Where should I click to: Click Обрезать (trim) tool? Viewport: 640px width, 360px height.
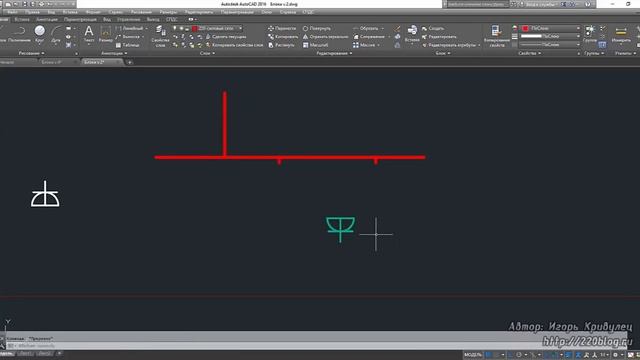pos(366,28)
